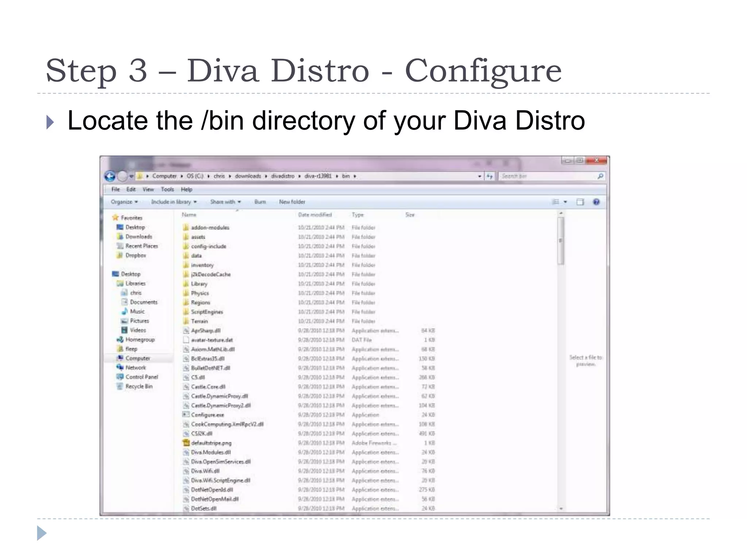Open the view options dropdown arrow
The image size is (747, 560).
coord(565,202)
